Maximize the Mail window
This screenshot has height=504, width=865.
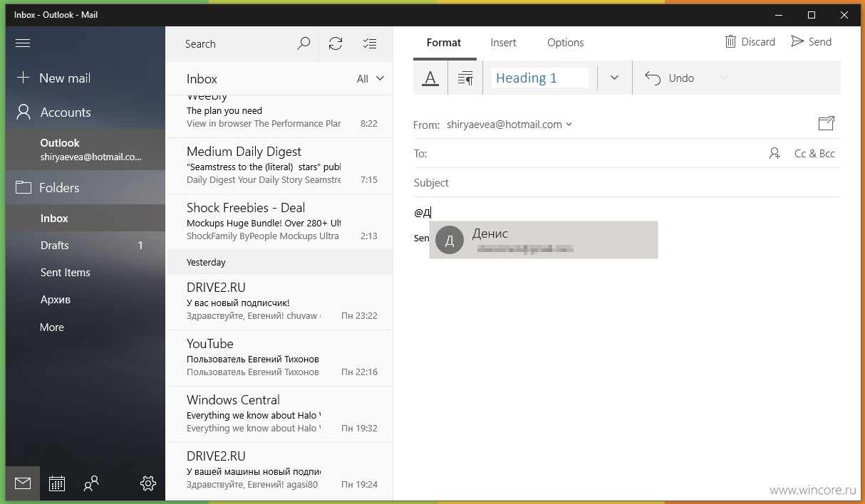pyautogui.click(x=812, y=15)
